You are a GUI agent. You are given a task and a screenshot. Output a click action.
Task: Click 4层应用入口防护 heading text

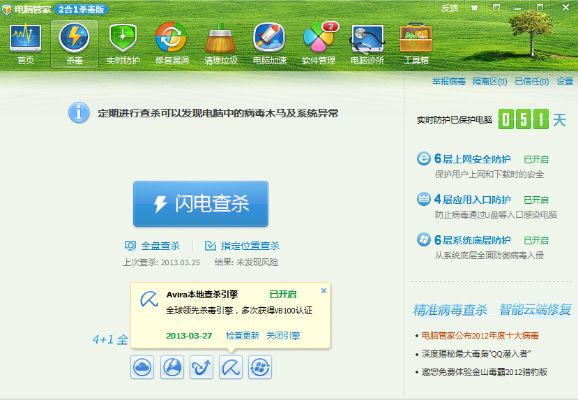[472, 199]
